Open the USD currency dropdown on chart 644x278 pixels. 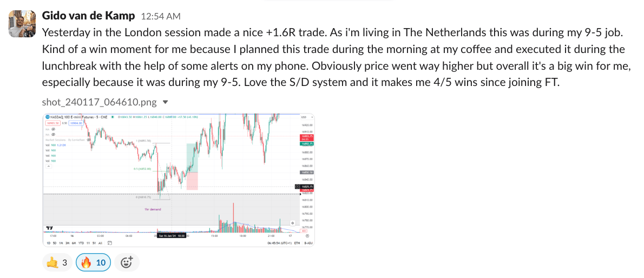(304, 117)
